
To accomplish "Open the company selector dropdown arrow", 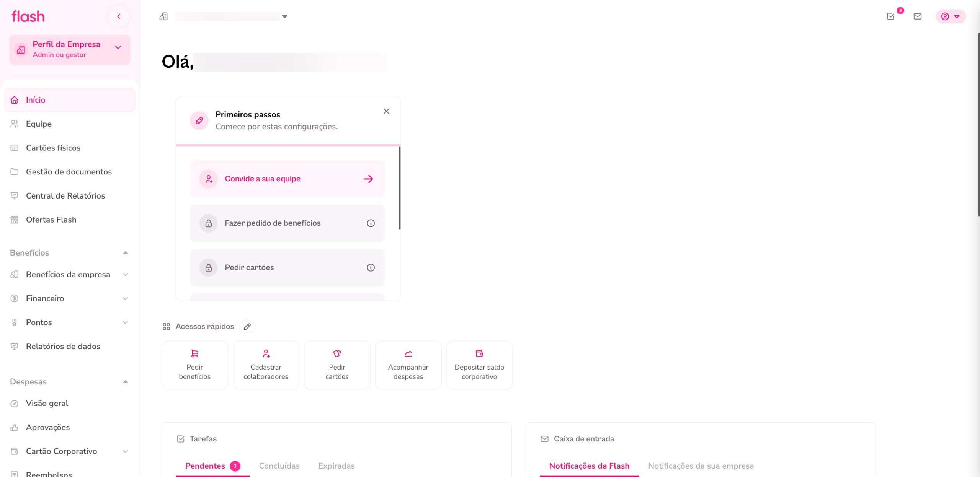I will pos(284,16).
